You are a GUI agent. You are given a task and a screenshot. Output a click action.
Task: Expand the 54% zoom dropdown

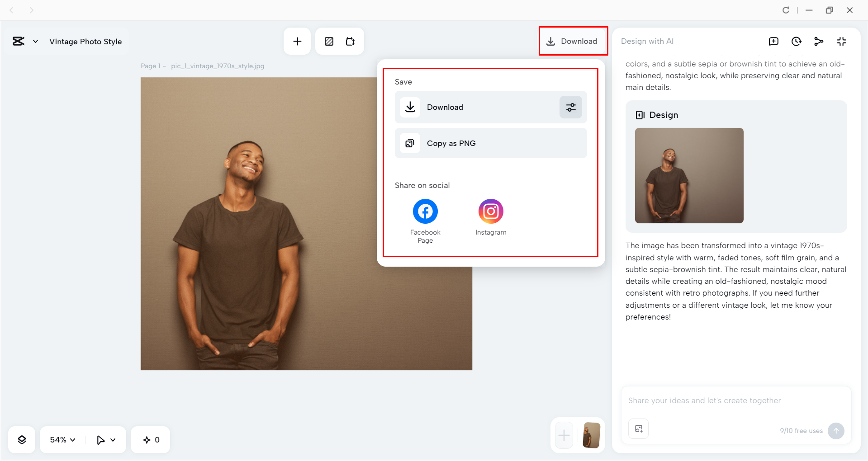click(62, 440)
